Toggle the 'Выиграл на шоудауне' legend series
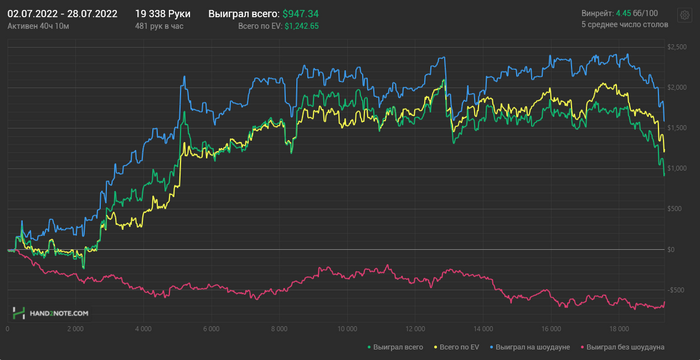The height and width of the screenshot is (360, 700). (529, 347)
